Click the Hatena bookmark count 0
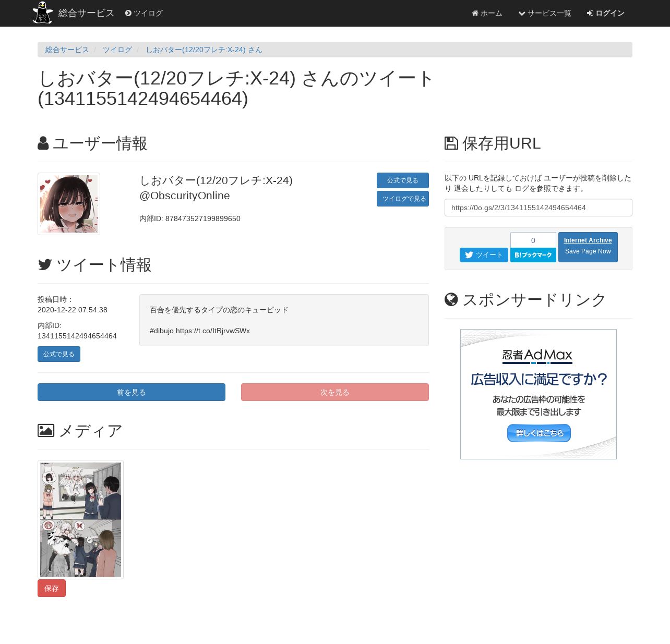 [x=533, y=240]
